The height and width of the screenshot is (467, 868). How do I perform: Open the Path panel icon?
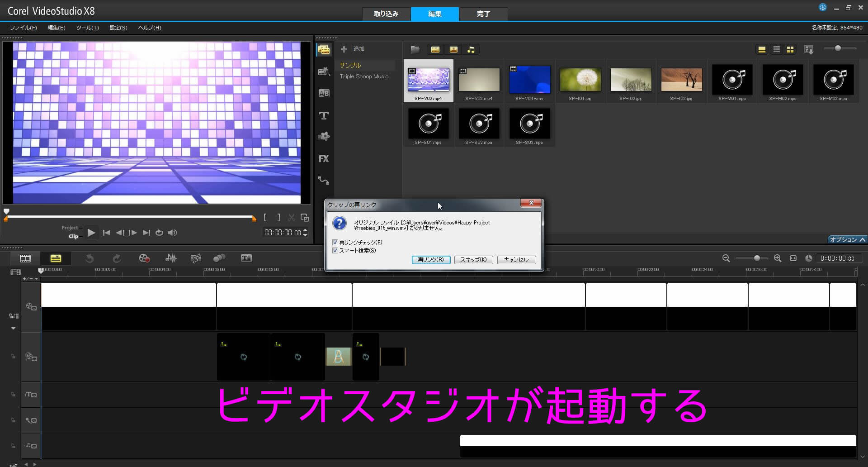point(324,181)
